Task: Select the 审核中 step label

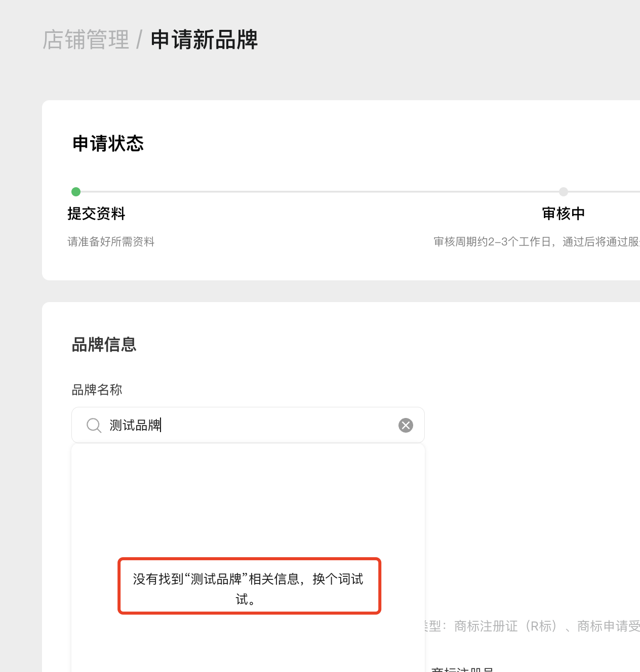Action: (x=564, y=214)
